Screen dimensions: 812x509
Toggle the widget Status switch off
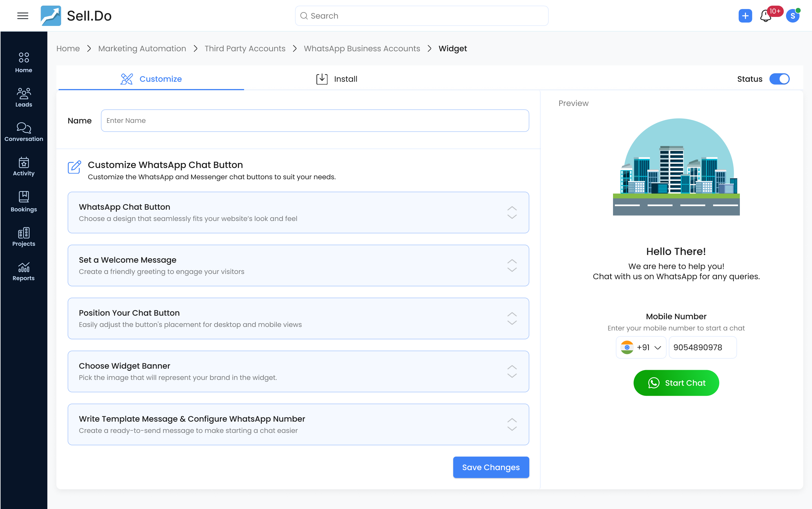click(779, 79)
